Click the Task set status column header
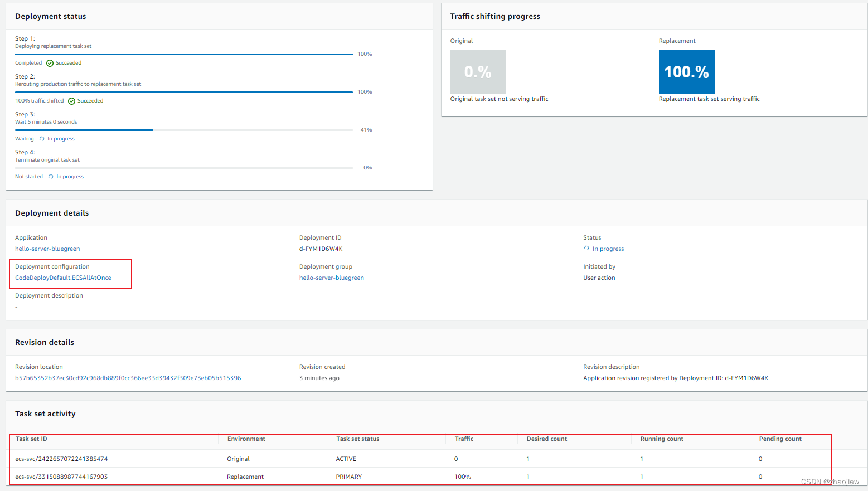868x491 pixels. click(358, 439)
